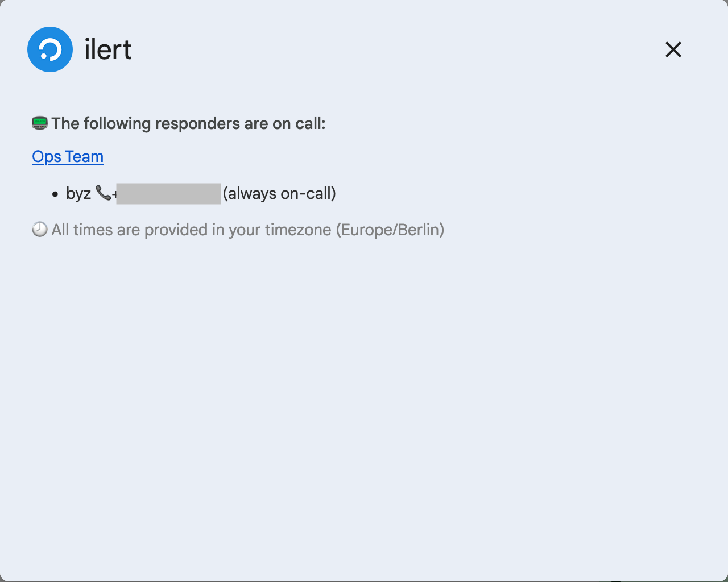Click the word "responders" in the heading

197,123
